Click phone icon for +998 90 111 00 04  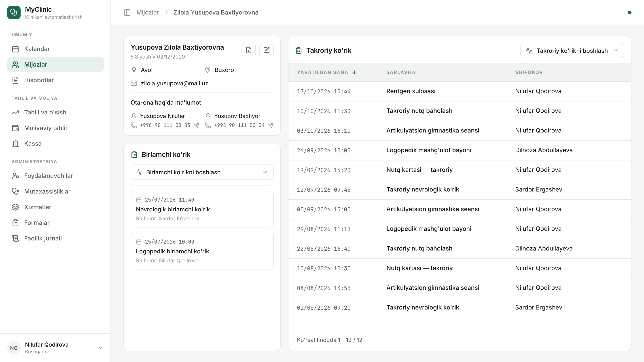(x=208, y=125)
